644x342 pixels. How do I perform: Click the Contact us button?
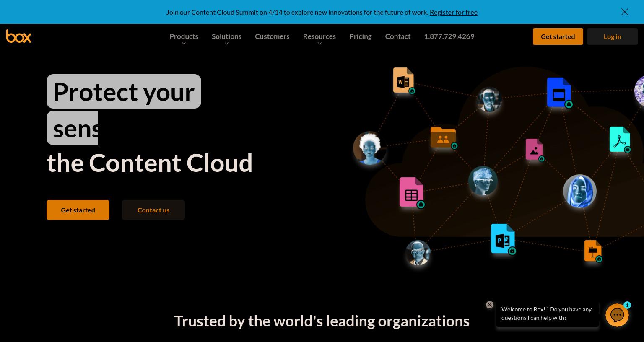pyautogui.click(x=153, y=210)
